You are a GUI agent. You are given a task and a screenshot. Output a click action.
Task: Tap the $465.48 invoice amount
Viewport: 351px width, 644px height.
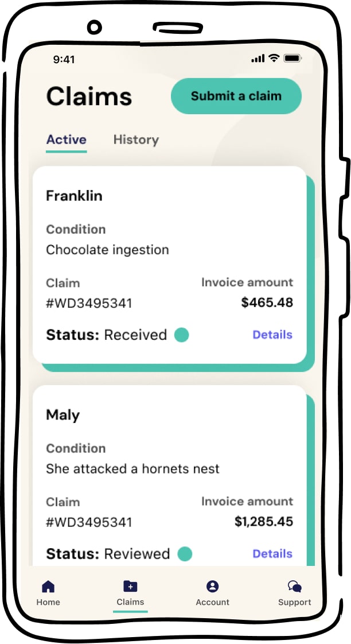click(267, 302)
